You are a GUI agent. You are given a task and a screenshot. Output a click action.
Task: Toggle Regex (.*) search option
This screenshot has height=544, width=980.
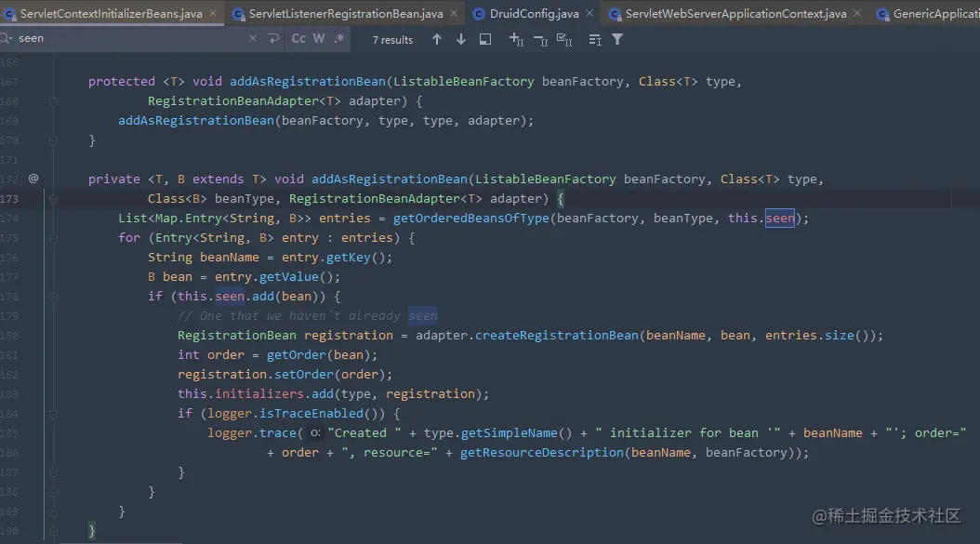pos(338,39)
